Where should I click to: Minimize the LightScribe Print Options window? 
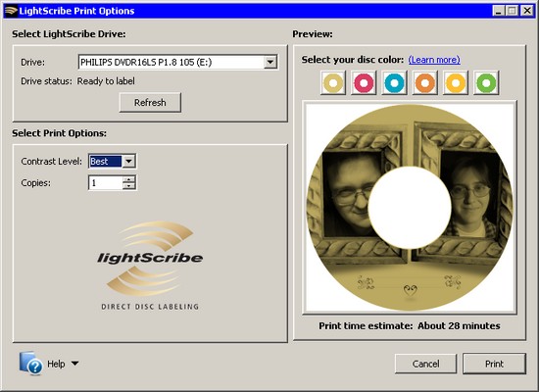click(499, 11)
